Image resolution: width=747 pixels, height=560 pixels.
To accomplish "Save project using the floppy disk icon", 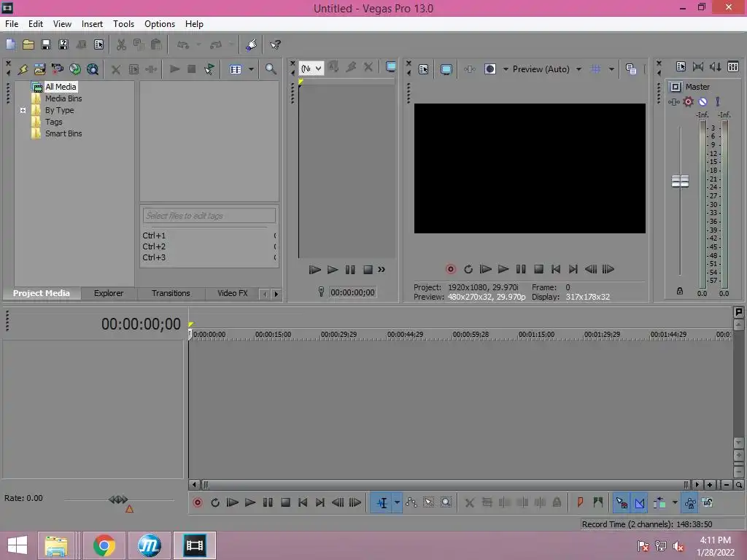I will point(46,44).
